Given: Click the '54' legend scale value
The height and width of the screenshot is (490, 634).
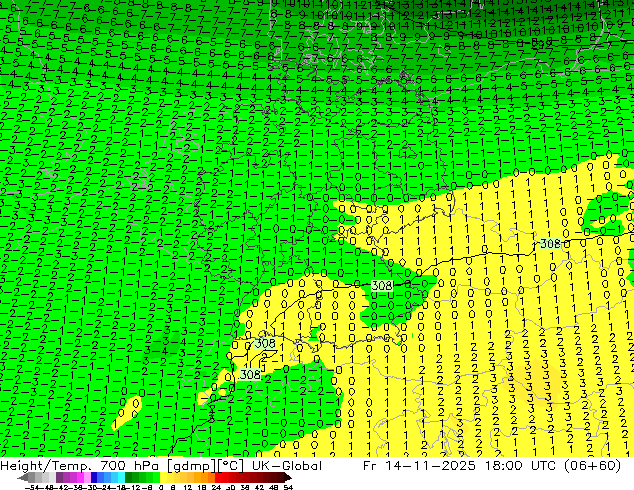Looking at the screenshot, I should pos(288,487).
